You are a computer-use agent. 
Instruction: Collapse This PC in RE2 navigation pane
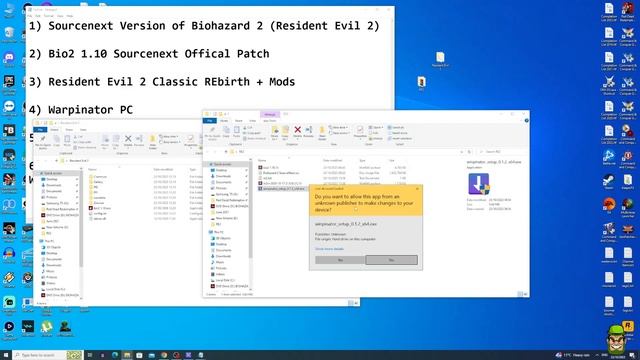207,232
